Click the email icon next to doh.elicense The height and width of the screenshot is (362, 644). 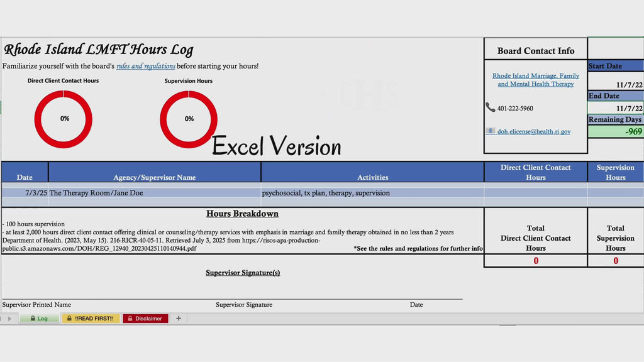491,131
